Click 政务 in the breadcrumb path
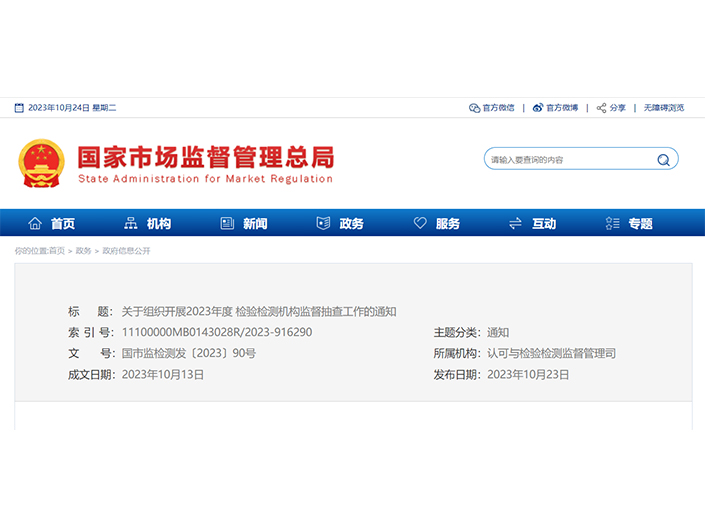705x528 pixels. pyautogui.click(x=84, y=251)
